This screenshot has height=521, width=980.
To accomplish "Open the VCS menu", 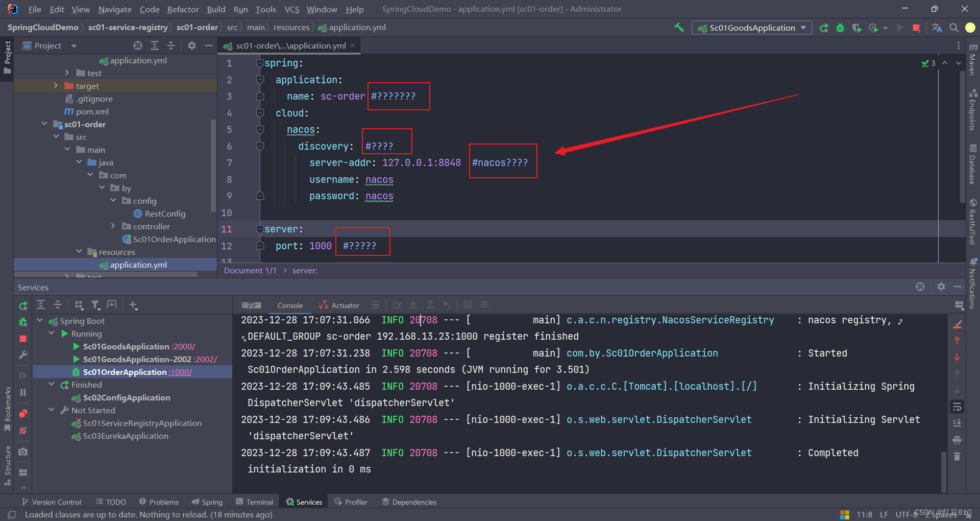I will point(292,9).
